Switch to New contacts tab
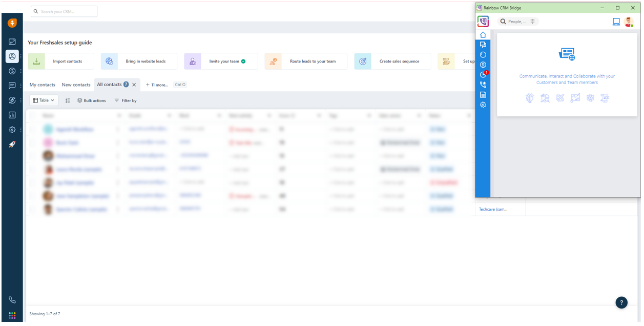The height and width of the screenshot is (326, 644). (x=76, y=85)
